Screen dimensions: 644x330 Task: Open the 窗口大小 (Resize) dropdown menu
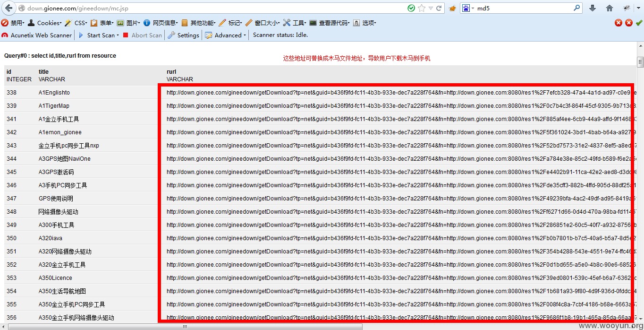263,23
